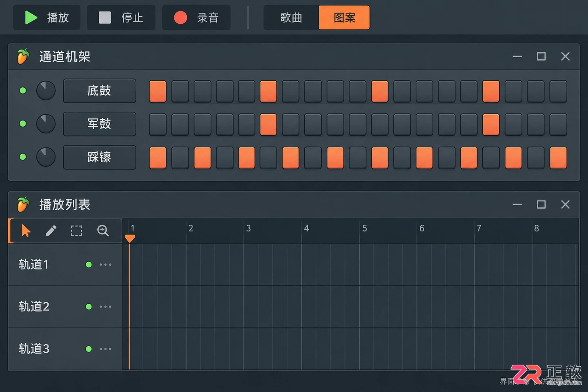Minimize the 通道机架 window
588x392 pixels.
tap(517, 56)
